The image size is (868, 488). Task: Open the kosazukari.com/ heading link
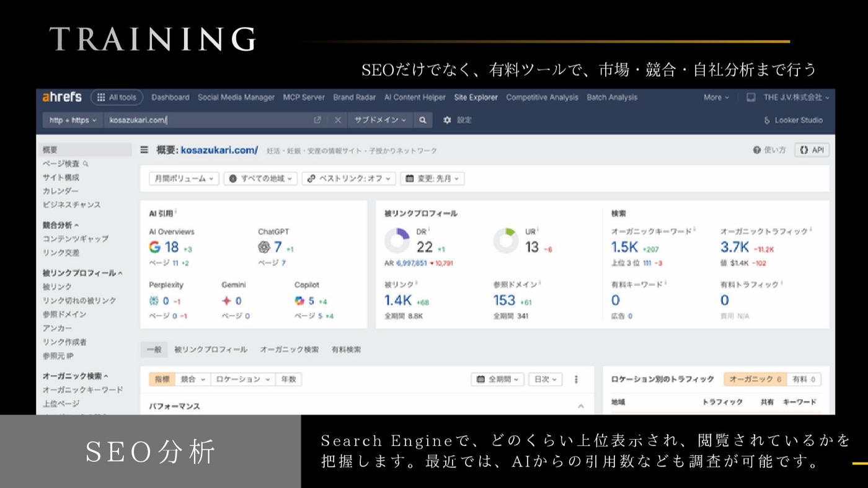(219, 150)
